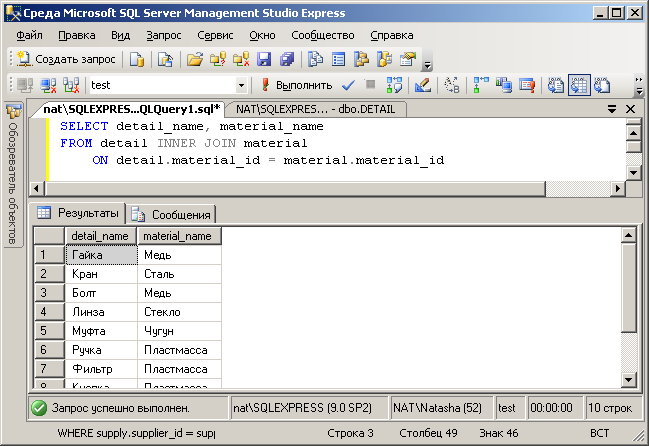Expand the Обозреватель объектов side panel
Image resolution: width=649 pixels, height=446 pixels.
tap(14, 175)
